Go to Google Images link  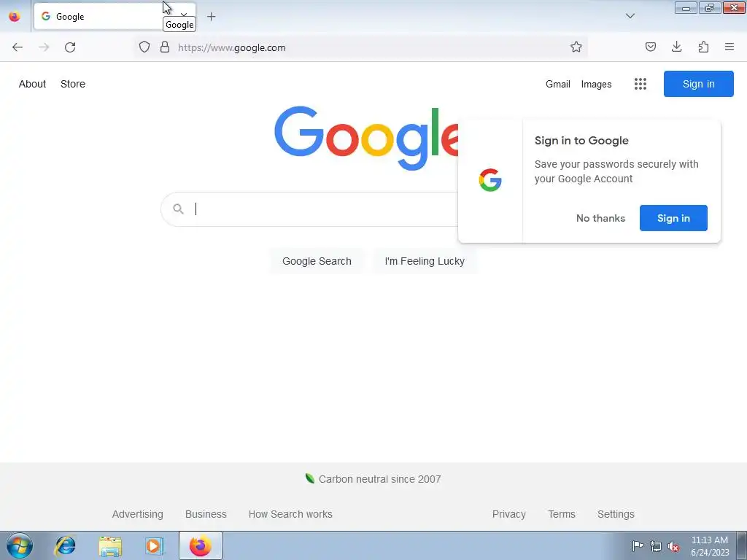pyautogui.click(x=596, y=85)
